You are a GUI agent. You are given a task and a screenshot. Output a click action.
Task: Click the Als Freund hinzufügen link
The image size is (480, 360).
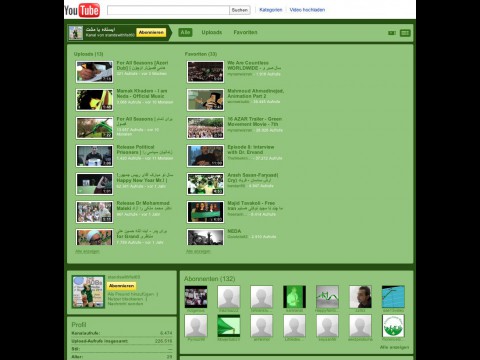click(131, 294)
